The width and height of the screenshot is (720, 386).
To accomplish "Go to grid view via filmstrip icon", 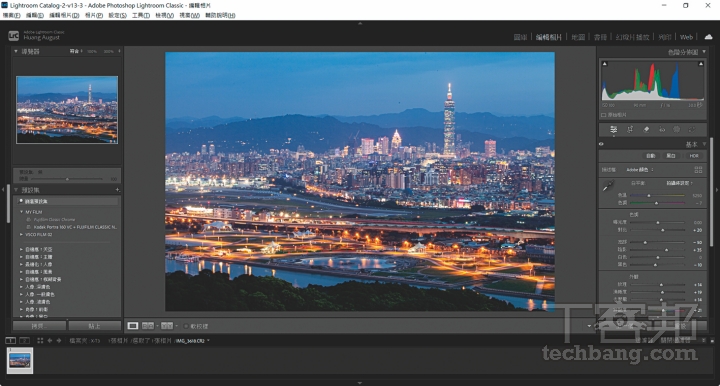I will click(x=40, y=341).
